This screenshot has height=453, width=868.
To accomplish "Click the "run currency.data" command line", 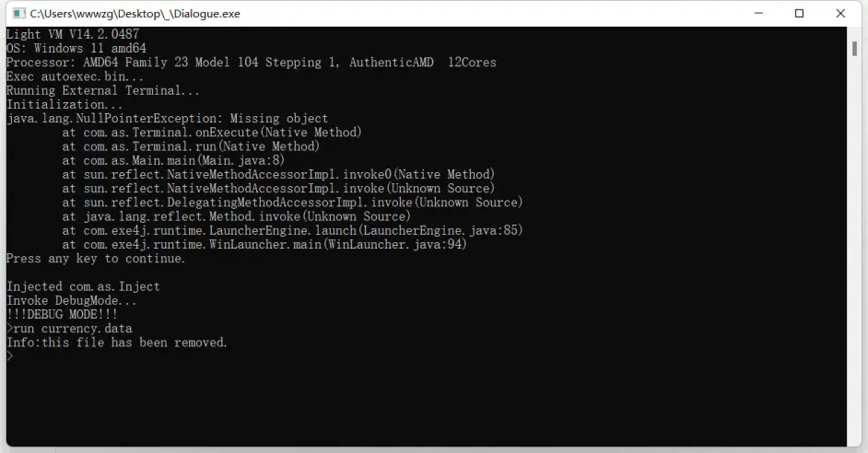I will pos(70,329).
